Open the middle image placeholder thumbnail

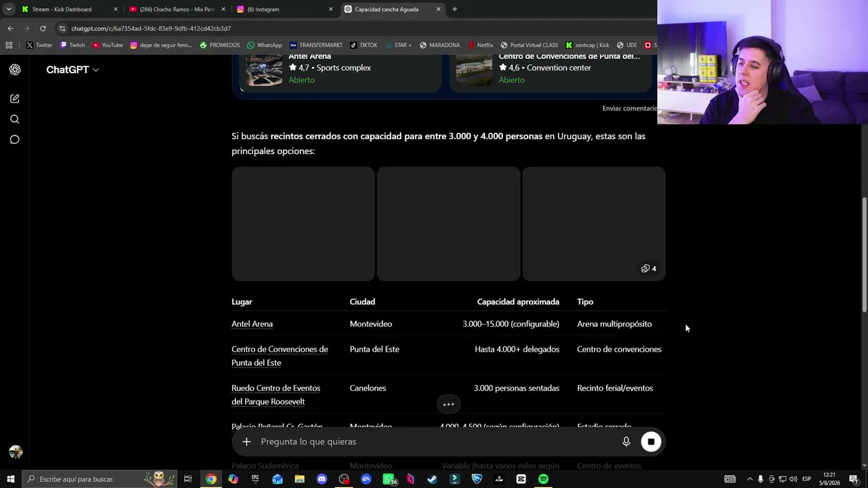click(x=448, y=224)
